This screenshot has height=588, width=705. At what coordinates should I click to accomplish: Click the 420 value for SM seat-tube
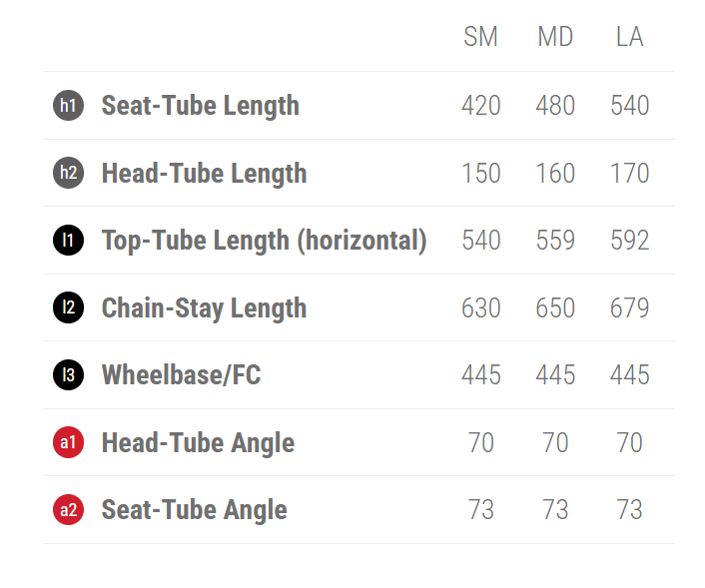pos(480,106)
